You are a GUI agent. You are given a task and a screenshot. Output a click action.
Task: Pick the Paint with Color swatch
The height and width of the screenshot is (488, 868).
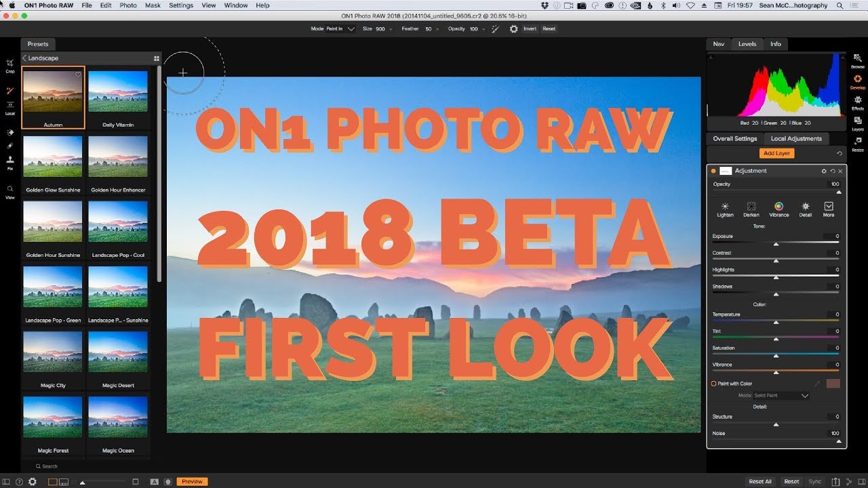(833, 384)
